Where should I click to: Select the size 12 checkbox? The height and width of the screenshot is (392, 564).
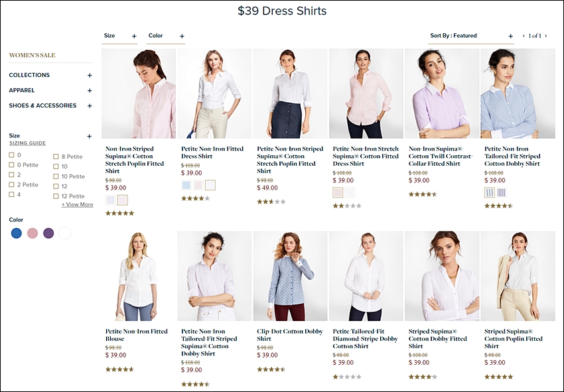(x=56, y=186)
